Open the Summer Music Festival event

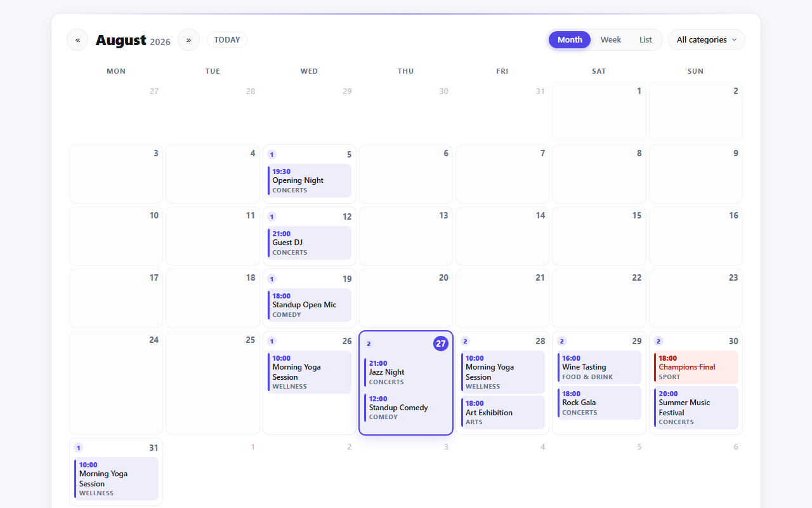696,408
